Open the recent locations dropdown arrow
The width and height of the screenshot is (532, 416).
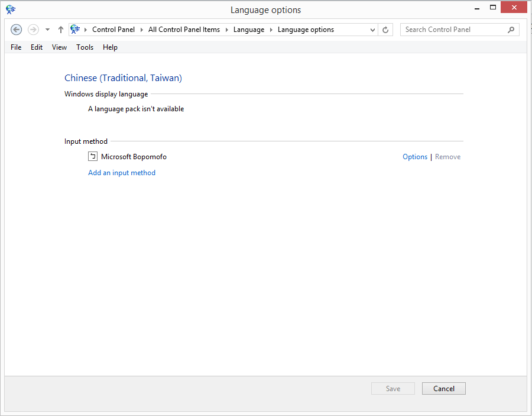(x=47, y=30)
